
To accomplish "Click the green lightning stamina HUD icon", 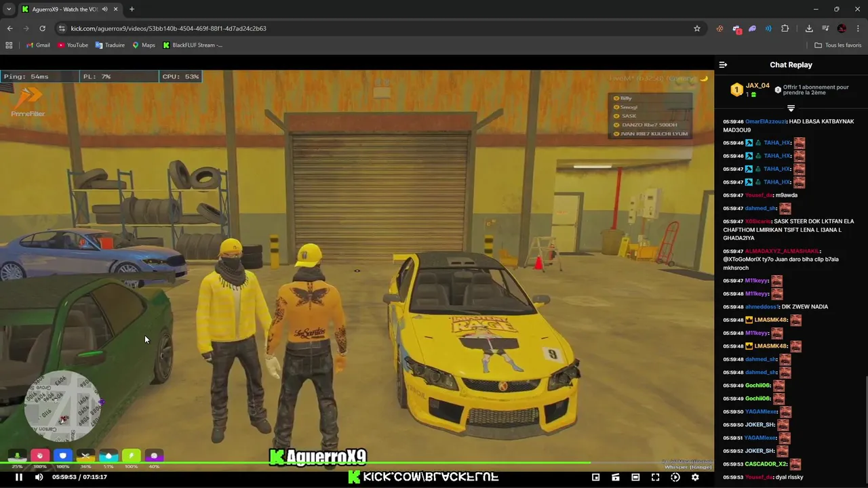I will pyautogui.click(x=132, y=456).
